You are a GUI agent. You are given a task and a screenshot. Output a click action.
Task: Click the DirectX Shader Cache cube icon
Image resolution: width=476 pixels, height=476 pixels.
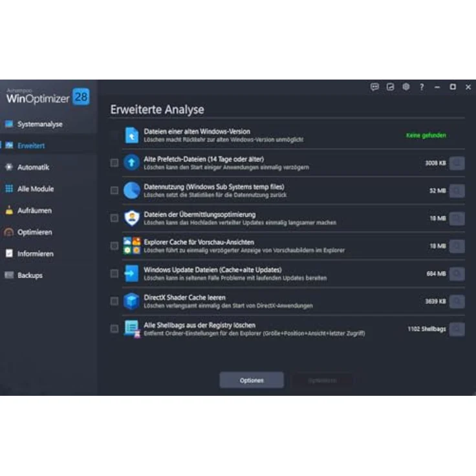(132, 301)
